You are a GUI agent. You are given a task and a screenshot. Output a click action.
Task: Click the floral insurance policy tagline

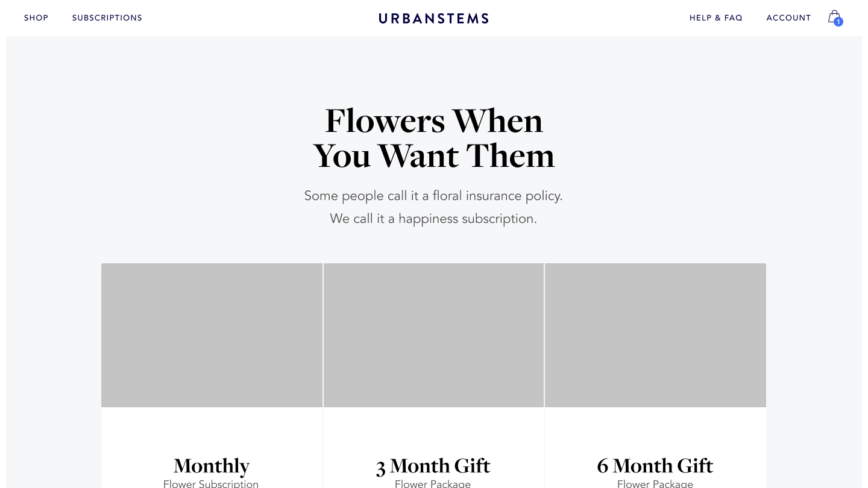point(433,196)
